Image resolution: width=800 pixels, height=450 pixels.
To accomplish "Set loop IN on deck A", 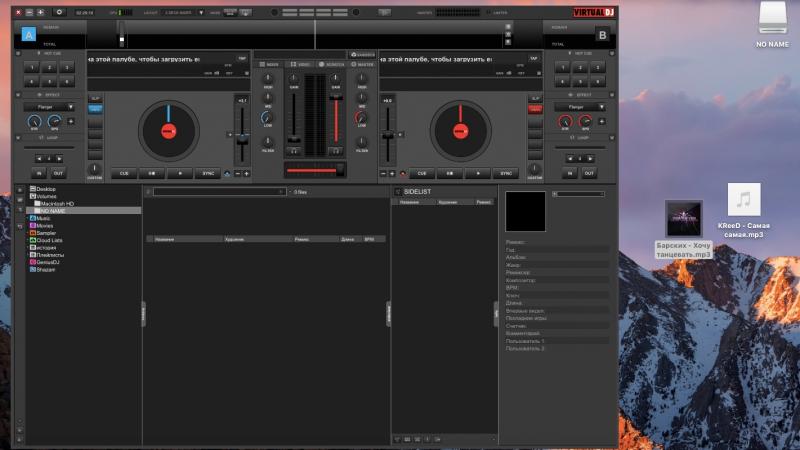I will [x=39, y=173].
